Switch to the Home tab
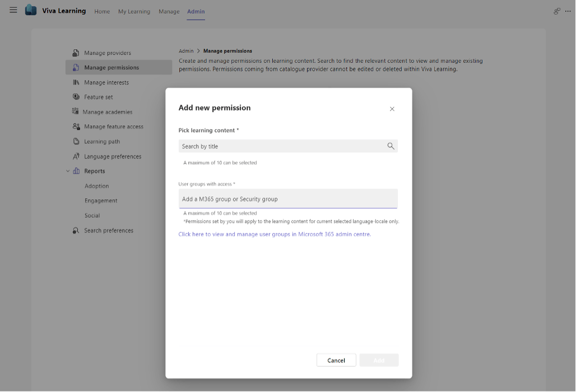The height and width of the screenshot is (392, 576). coord(102,11)
